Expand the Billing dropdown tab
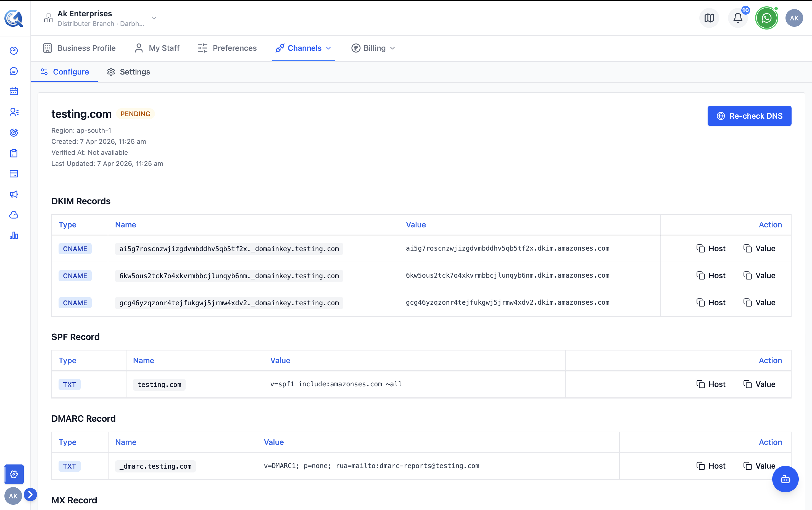 373,48
